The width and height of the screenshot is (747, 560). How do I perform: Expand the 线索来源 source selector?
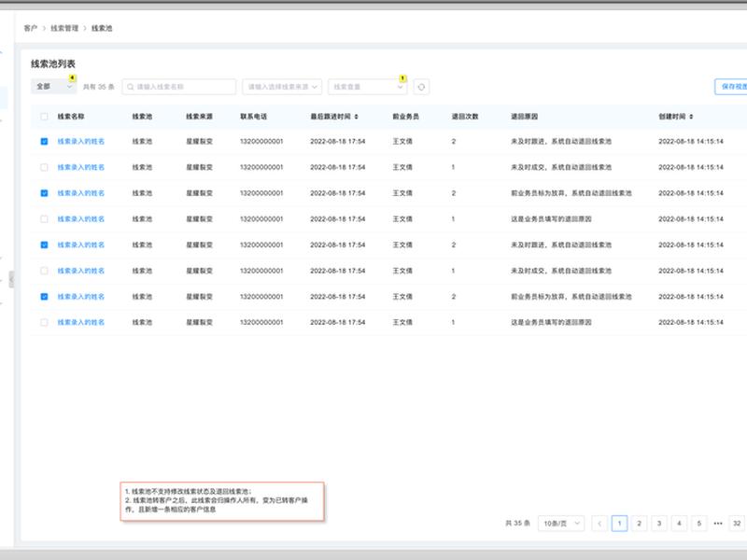coord(282,87)
